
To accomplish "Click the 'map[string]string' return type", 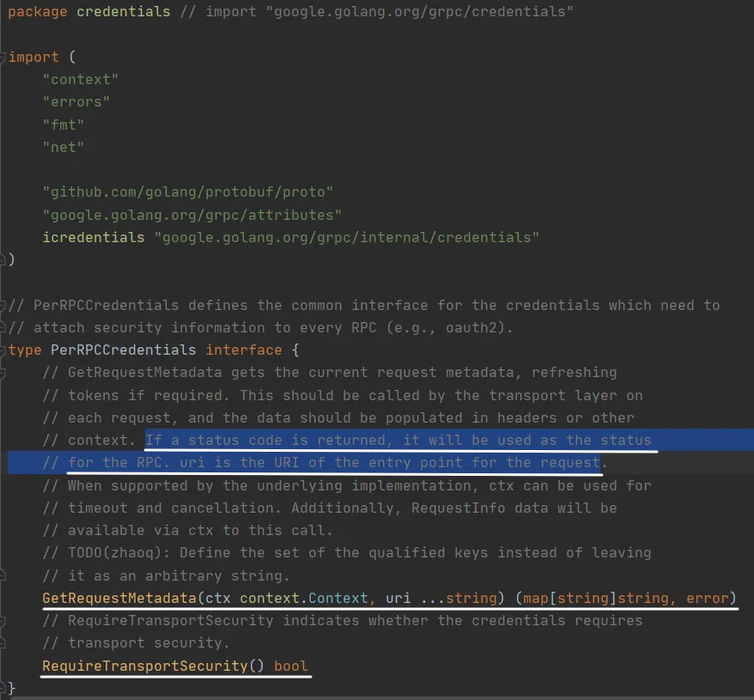I will pos(596,599).
